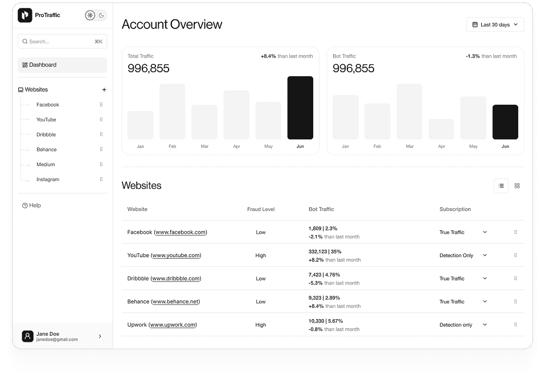Click the ProTraffic logo icon

pyautogui.click(x=25, y=15)
